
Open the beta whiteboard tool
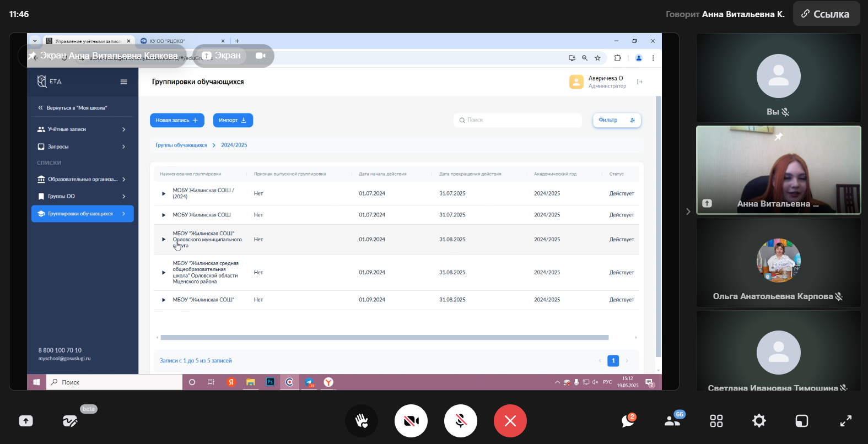[x=70, y=421]
